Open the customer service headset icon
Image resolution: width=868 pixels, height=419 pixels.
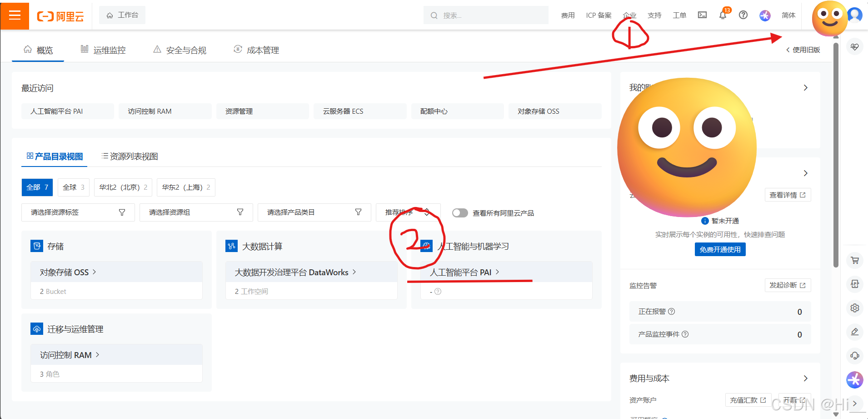[x=855, y=355]
